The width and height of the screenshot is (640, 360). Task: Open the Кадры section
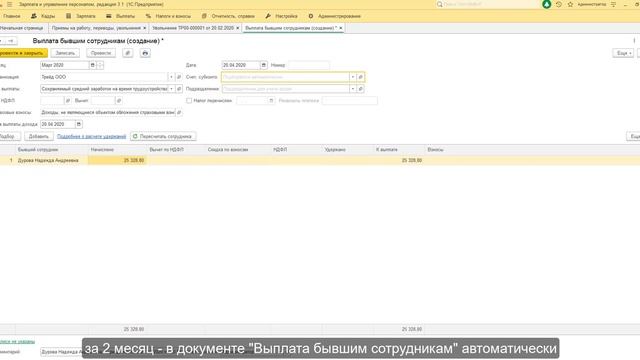43,16
